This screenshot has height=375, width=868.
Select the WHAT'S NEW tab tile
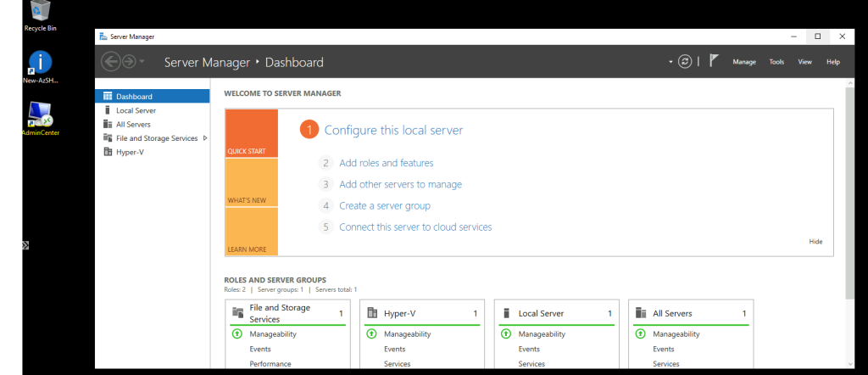click(252, 182)
